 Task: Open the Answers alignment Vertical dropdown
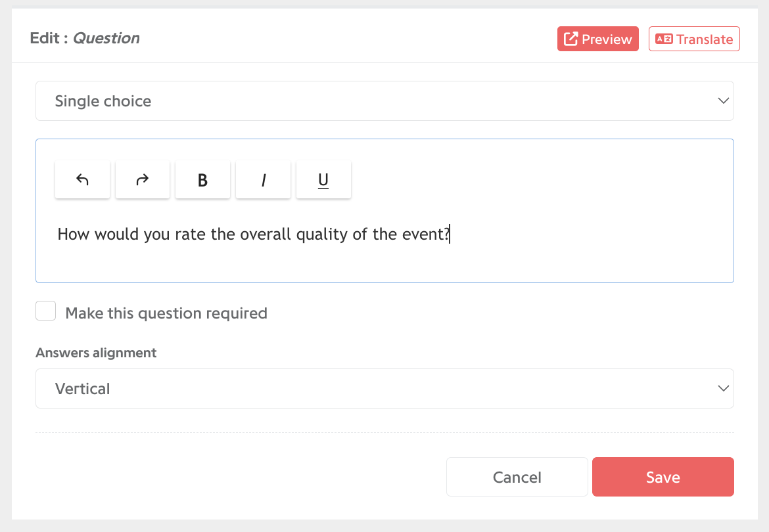coord(384,388)
